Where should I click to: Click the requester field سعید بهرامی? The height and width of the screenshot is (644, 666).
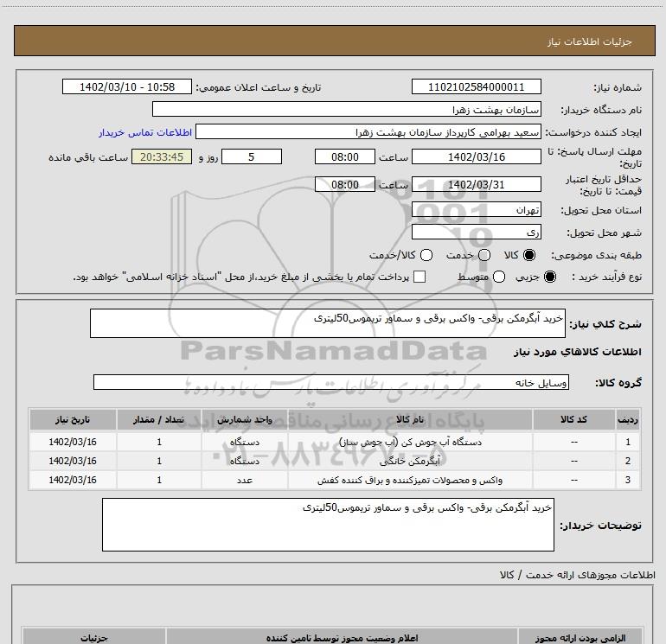[x=368, y=131]
